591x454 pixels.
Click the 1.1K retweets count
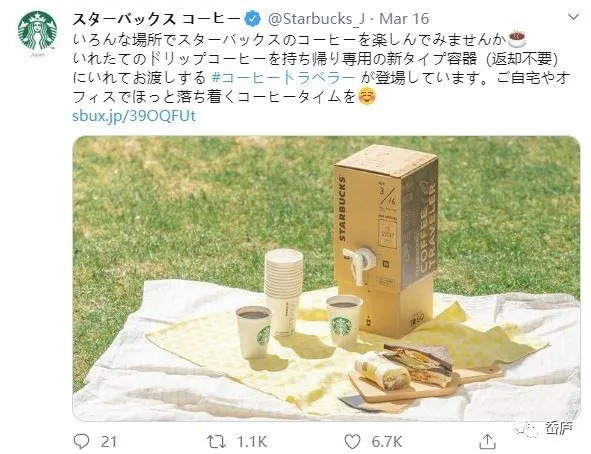pos(251,442)
